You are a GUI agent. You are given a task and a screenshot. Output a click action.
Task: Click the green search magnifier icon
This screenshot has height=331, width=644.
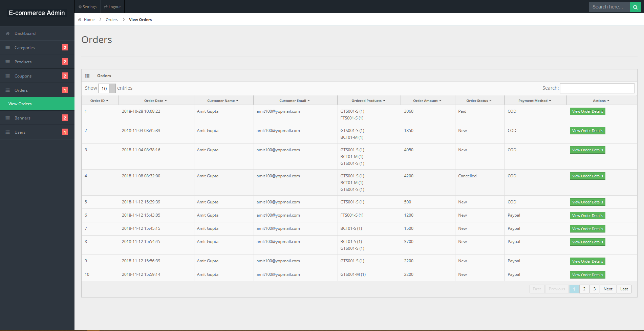[x=635, y=7]
